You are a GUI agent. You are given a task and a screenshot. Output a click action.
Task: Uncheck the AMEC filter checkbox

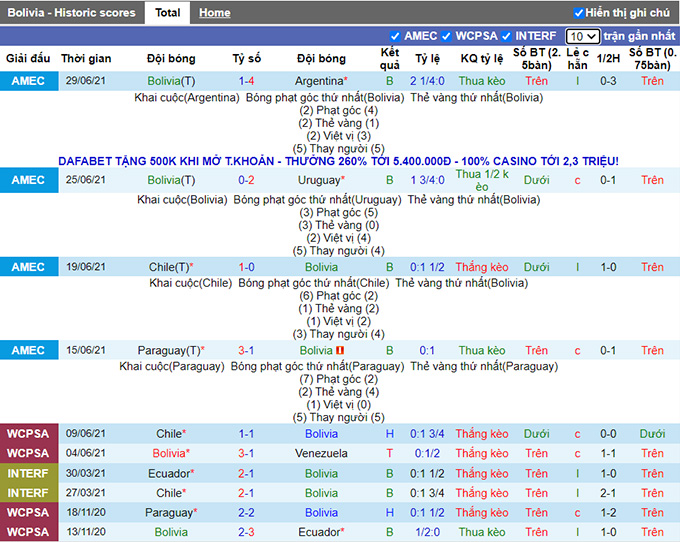395,36
